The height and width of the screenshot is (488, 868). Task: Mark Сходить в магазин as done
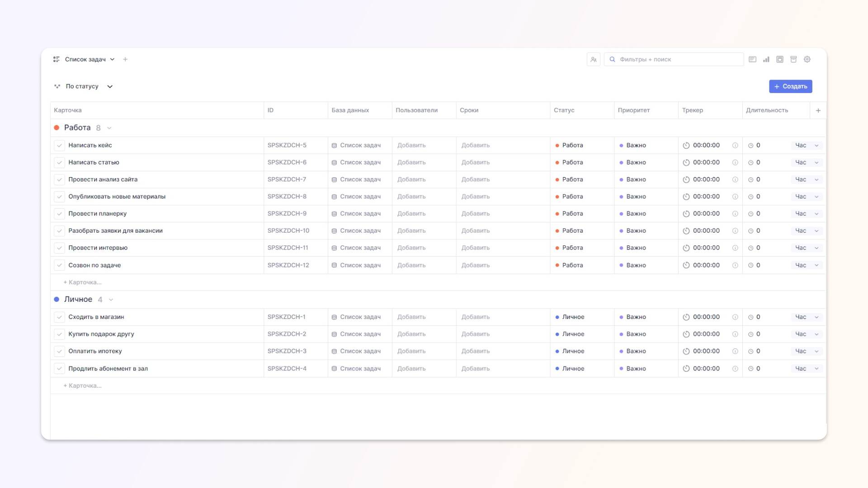59,317
